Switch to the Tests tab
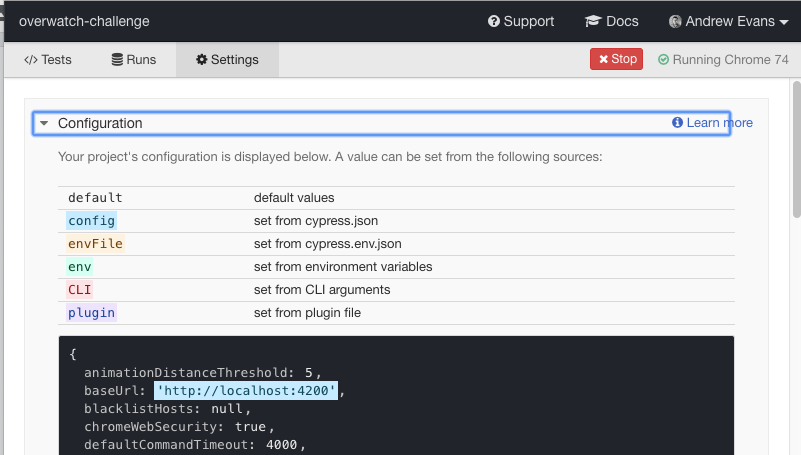Screen dimensions: 801x455 [x=48, y=60]
